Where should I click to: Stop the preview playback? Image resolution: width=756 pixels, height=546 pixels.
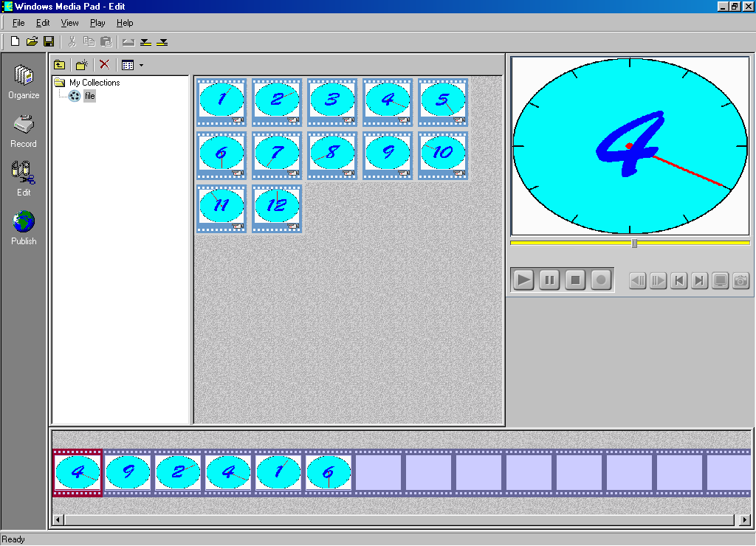575,280
